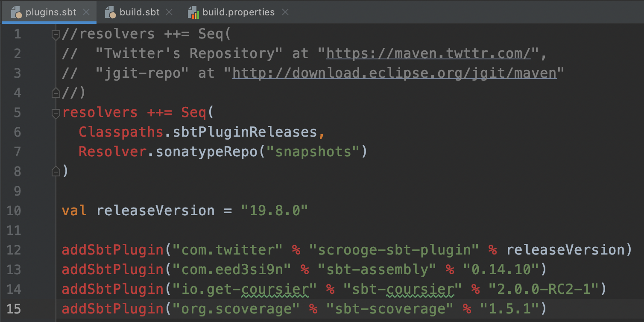Image resolution: width=644 pixels, height=322 pixels.
Task: Open the download.eclipse.org/jgit/maven link
Action: 395,73
